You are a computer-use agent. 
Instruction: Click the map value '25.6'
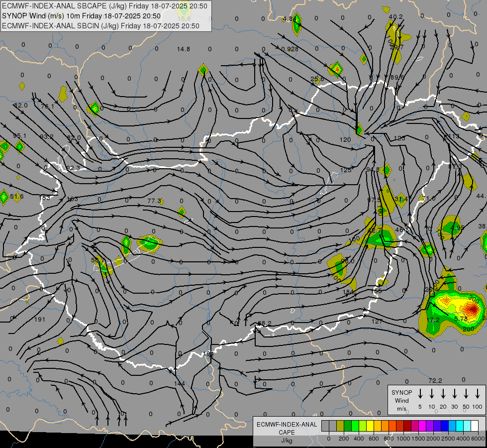(x=317, y=79)
